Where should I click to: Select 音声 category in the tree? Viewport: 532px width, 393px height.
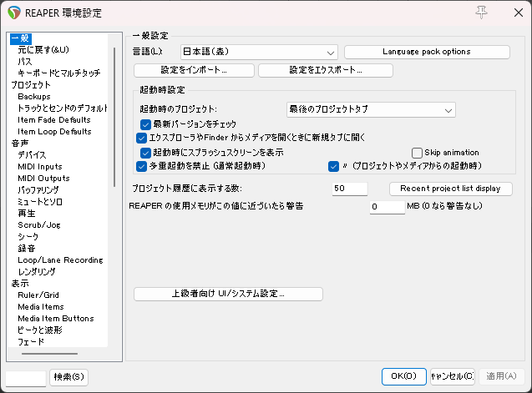[x=20, y=144]
